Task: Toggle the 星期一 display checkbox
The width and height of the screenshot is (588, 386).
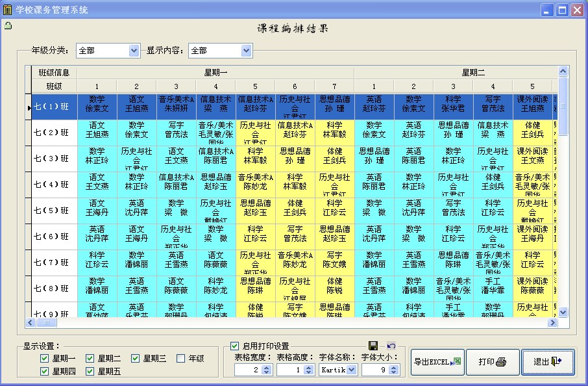Action: [44, 359]
